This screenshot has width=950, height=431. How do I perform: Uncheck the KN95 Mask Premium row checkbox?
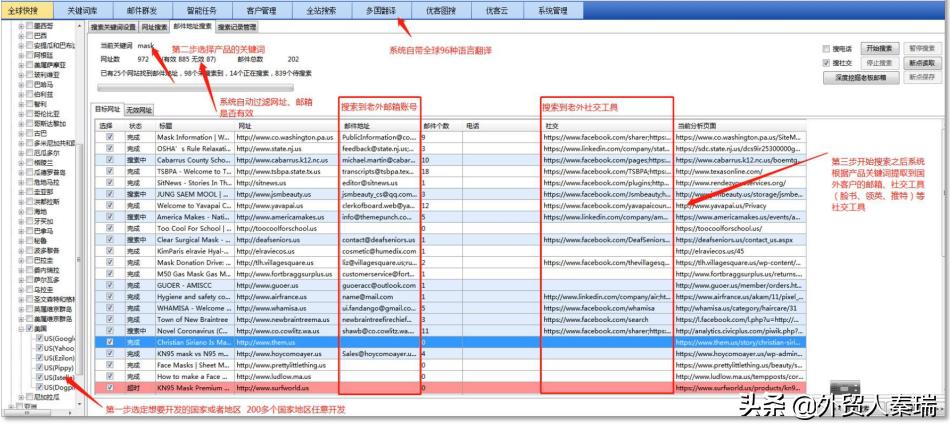tap(110, 388)
